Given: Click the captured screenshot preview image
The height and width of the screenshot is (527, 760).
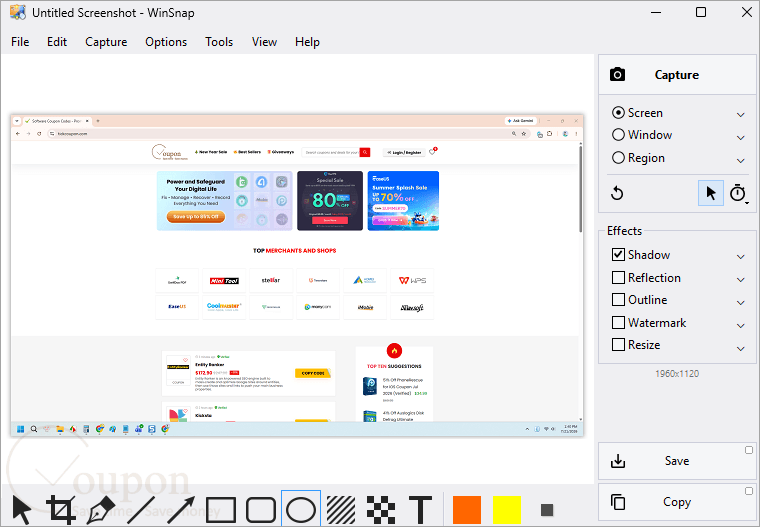Looking at the screenshot, I should tap(297, 275).
